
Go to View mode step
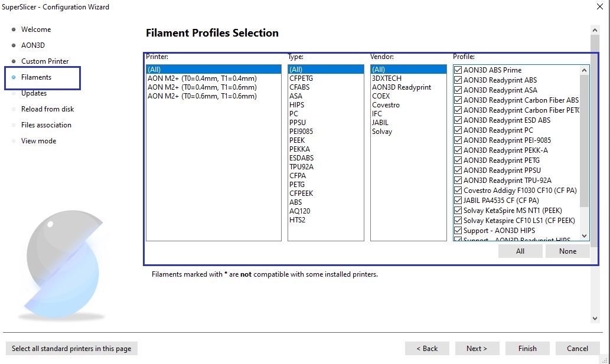38,141
